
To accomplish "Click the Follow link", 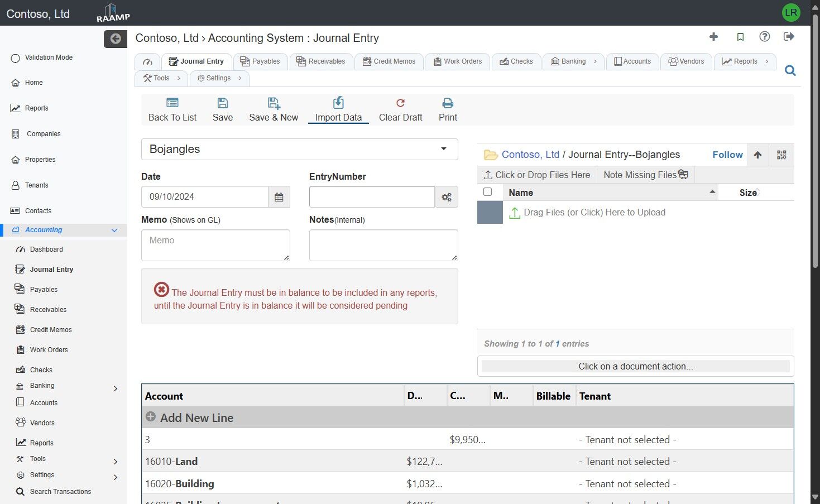I will 727,155.
